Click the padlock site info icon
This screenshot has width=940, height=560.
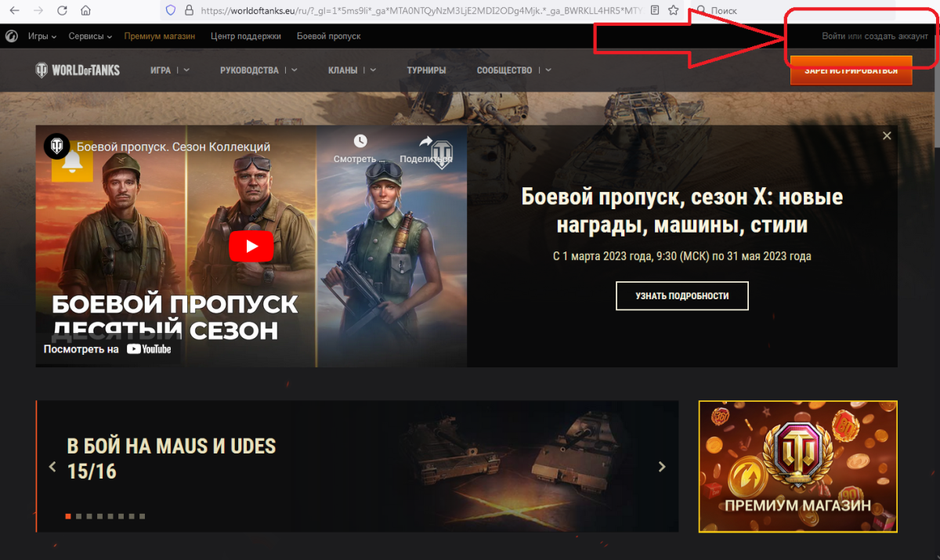click(189, 10)
